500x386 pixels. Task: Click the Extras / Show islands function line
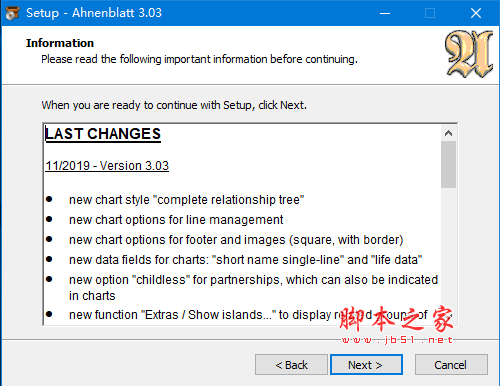248,315
